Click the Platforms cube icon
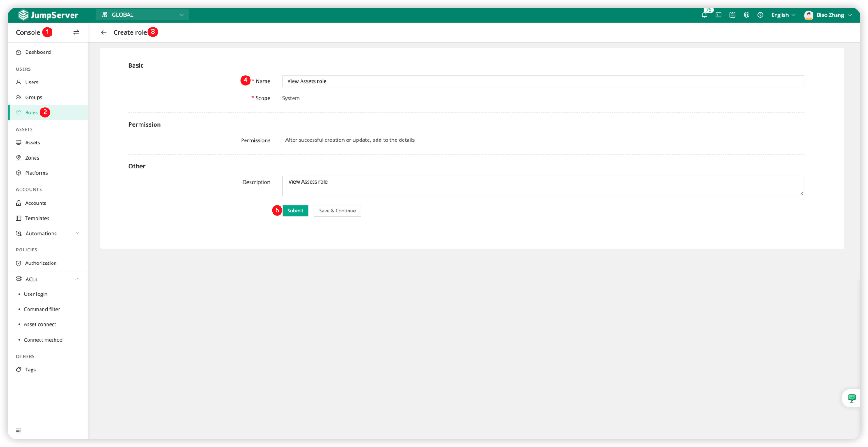The height and width of the screenshot is (447, 868). [19, 173]
